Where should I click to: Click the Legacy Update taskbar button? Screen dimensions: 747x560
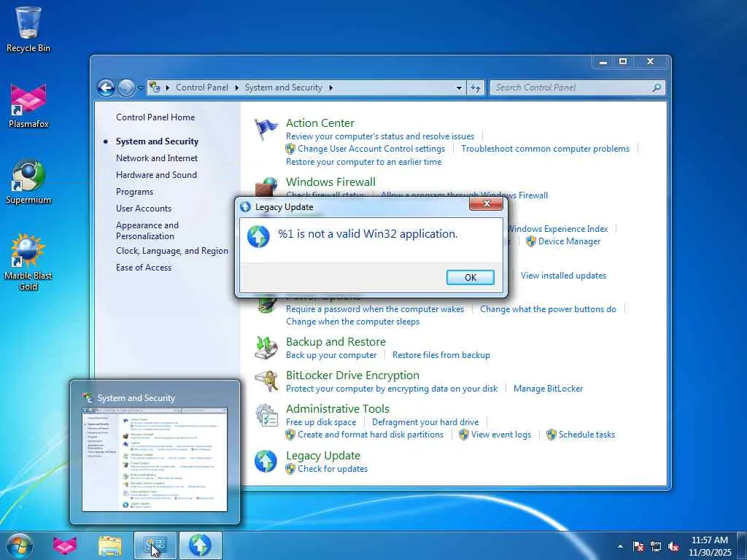(x=200, y=545)
